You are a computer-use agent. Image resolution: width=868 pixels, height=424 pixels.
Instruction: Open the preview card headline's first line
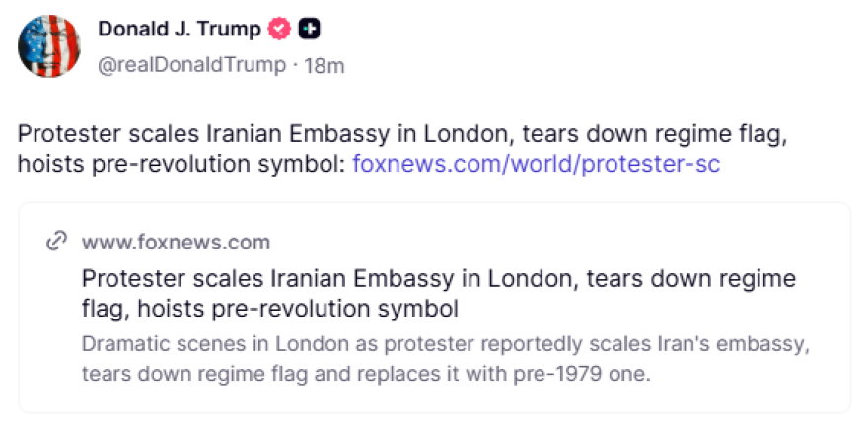click(439, 277)
